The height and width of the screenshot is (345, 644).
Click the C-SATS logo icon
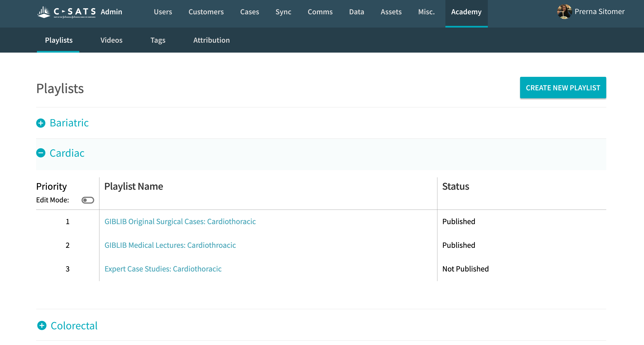click(x=44, y=12)
